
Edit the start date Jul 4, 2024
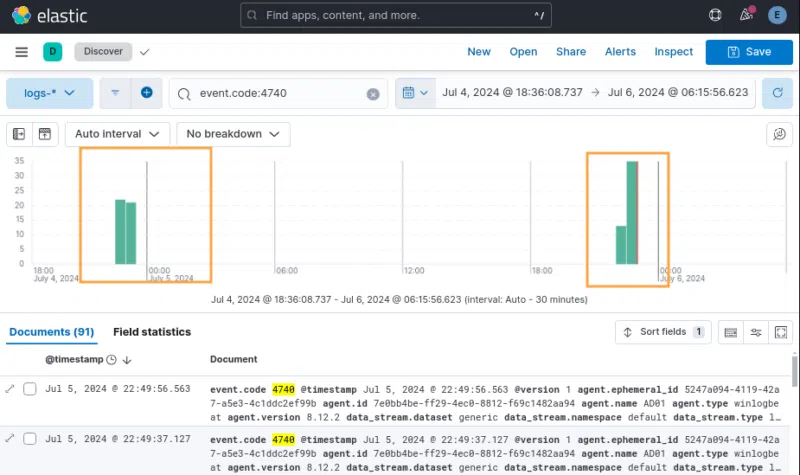coord(512,92)
